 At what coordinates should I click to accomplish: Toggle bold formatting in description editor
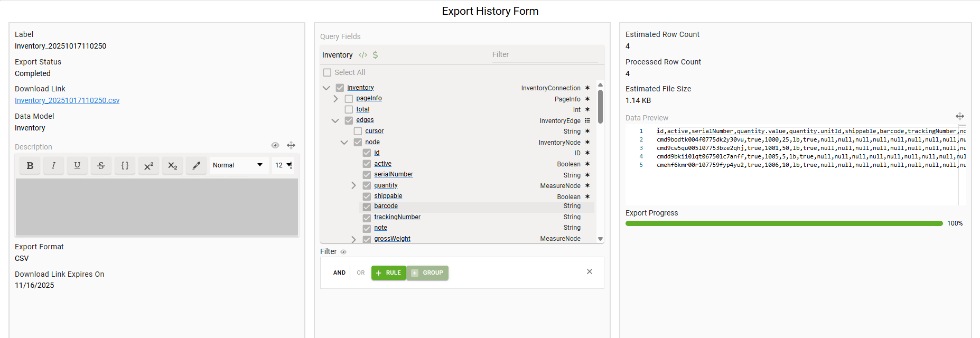click(30, 166)
